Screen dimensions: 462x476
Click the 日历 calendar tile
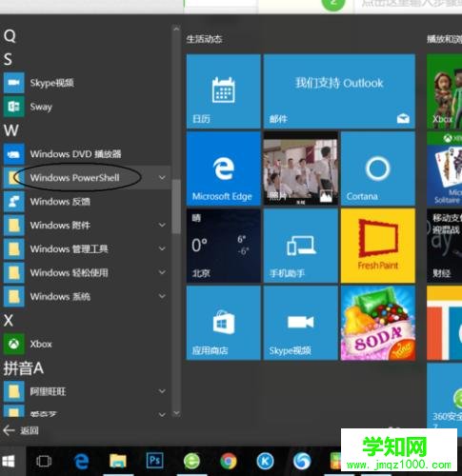224,91
